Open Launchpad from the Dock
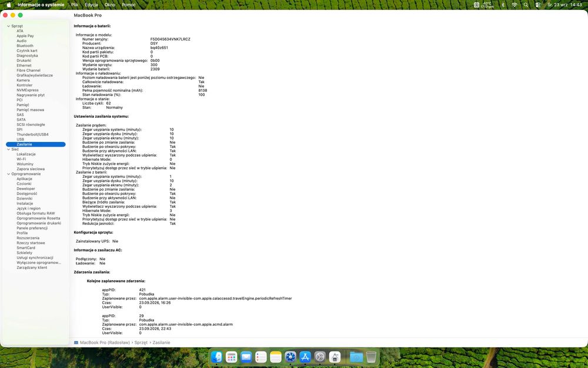The width and height of the screenshot is (588, 368). (231, 357)
